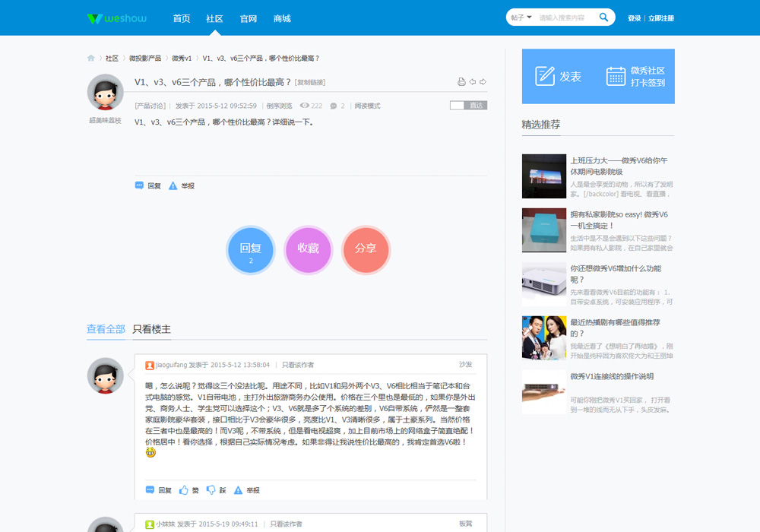Image resolution: width=760 pixels, height=532 pixels.
Task: Click the 立即注册 link
Action: click(661, 18)
